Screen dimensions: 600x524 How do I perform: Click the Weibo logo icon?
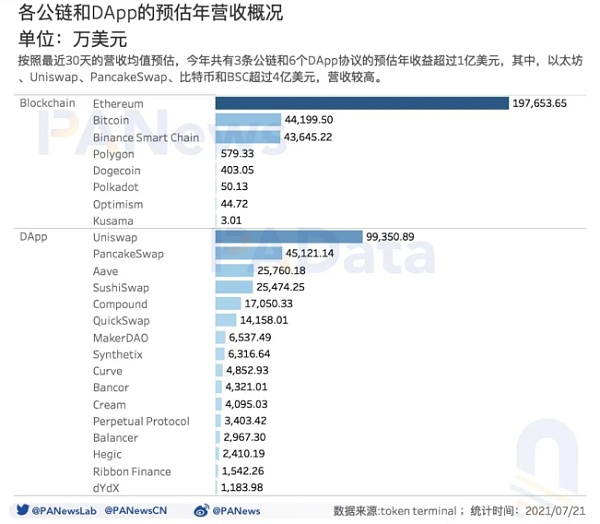202,510
